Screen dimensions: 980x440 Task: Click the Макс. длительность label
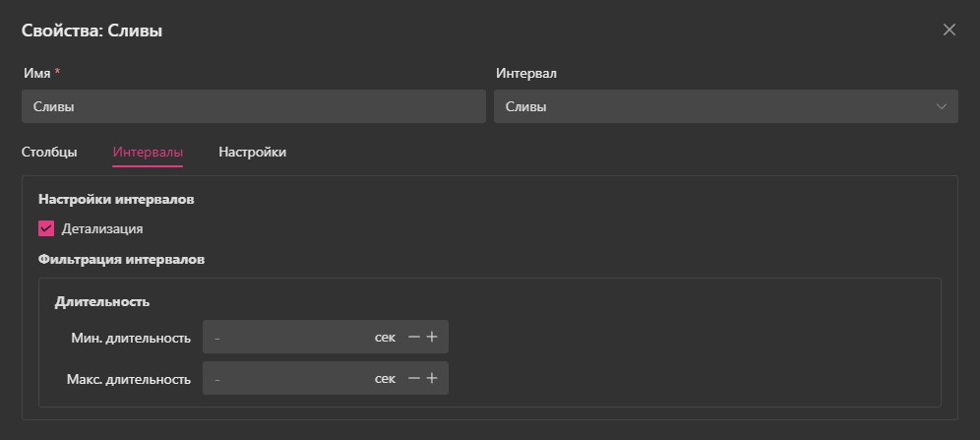coord(129,379)
